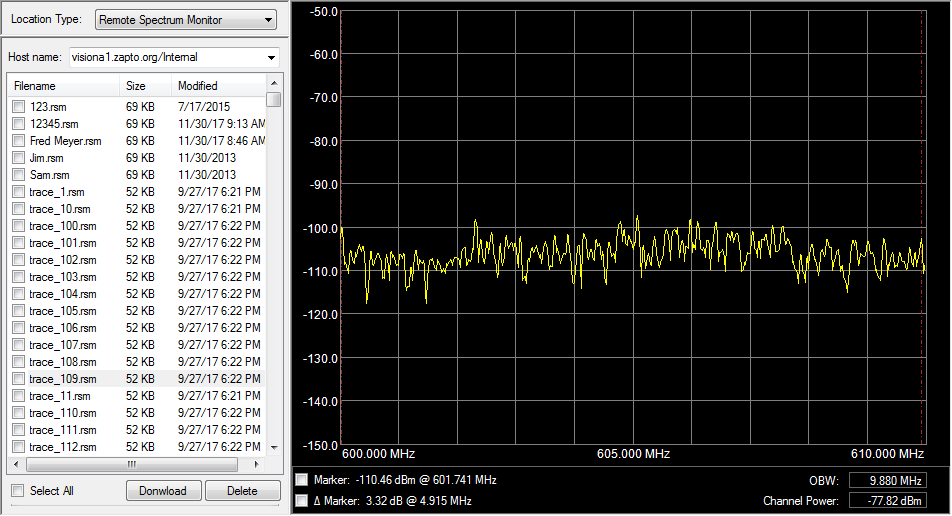Check the box for 123.rsm

pos(18,107)
